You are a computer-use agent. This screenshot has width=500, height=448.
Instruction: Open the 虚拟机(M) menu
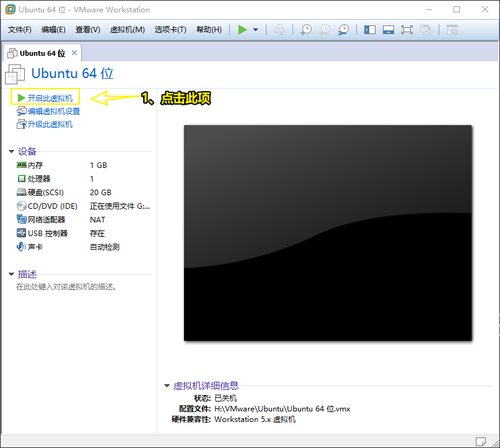(127, 30)
